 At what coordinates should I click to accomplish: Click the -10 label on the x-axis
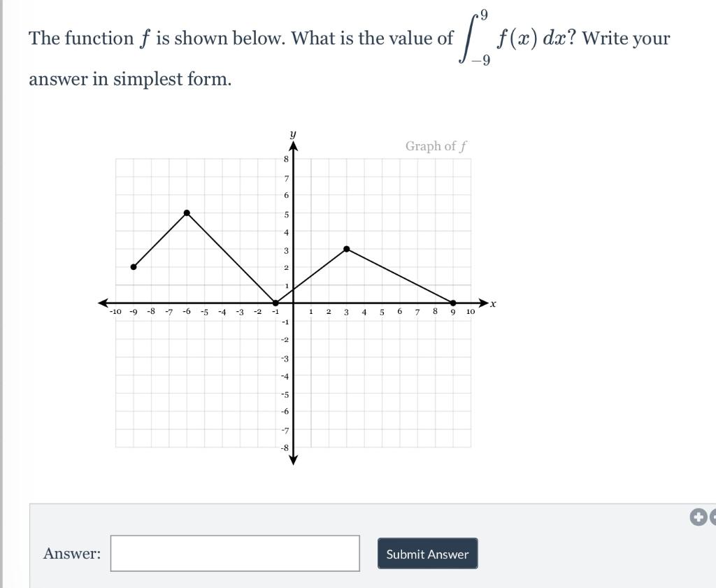pyautogui.click(x=117, y=310)
